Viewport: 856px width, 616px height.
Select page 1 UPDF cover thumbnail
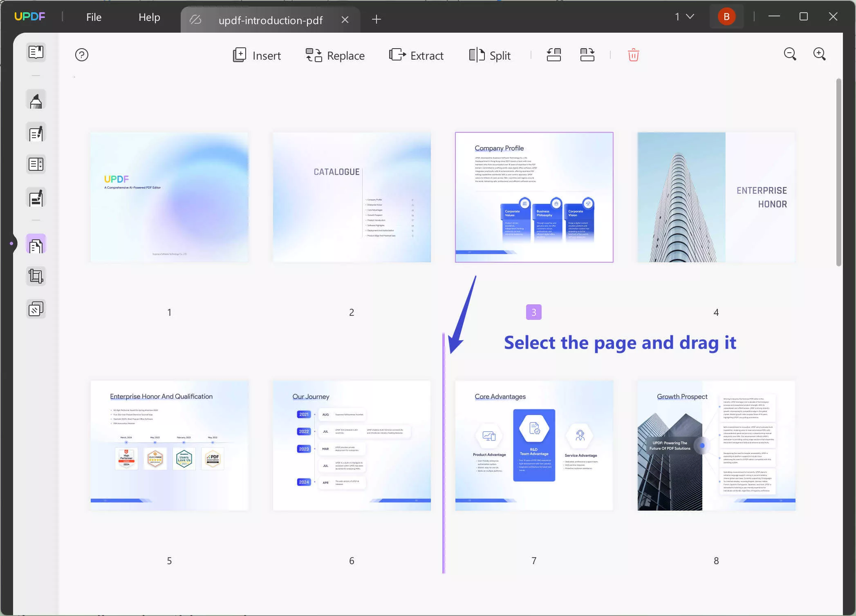point(169,197)
